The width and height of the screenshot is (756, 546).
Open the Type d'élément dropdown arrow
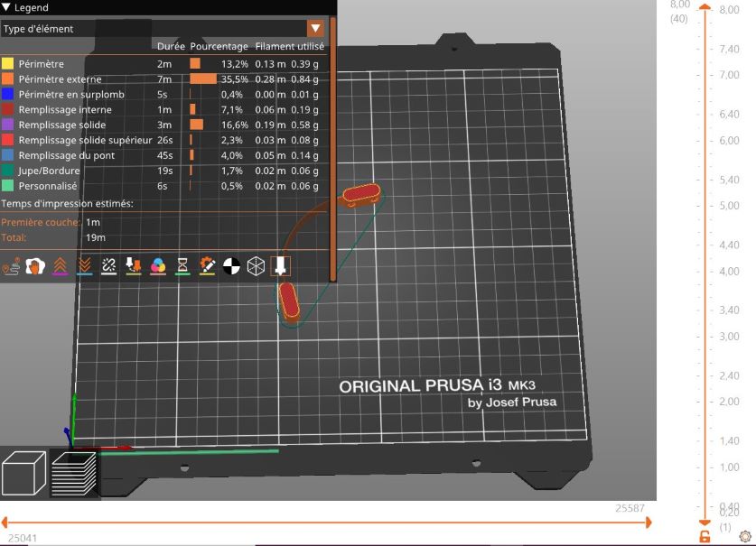315,29
